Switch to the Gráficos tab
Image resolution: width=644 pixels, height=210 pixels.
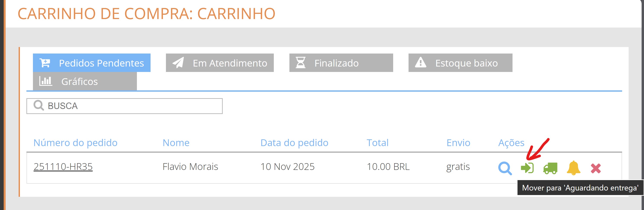coord(79,81)
